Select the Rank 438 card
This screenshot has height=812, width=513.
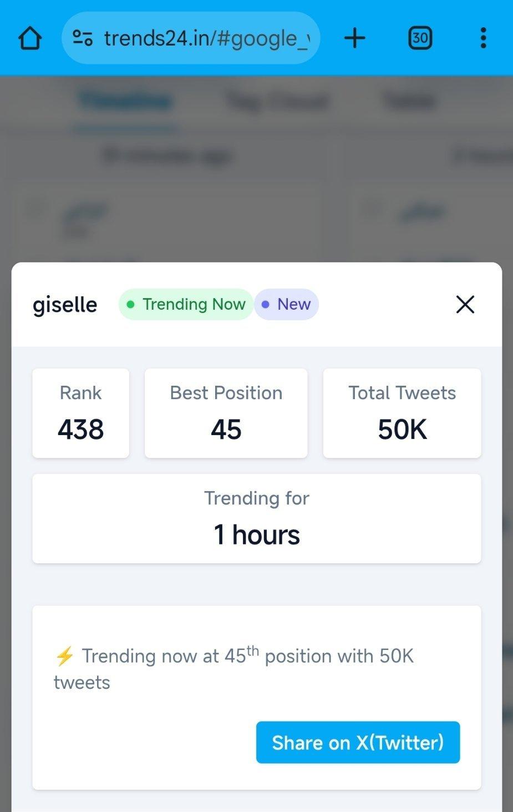pos(81,413)
